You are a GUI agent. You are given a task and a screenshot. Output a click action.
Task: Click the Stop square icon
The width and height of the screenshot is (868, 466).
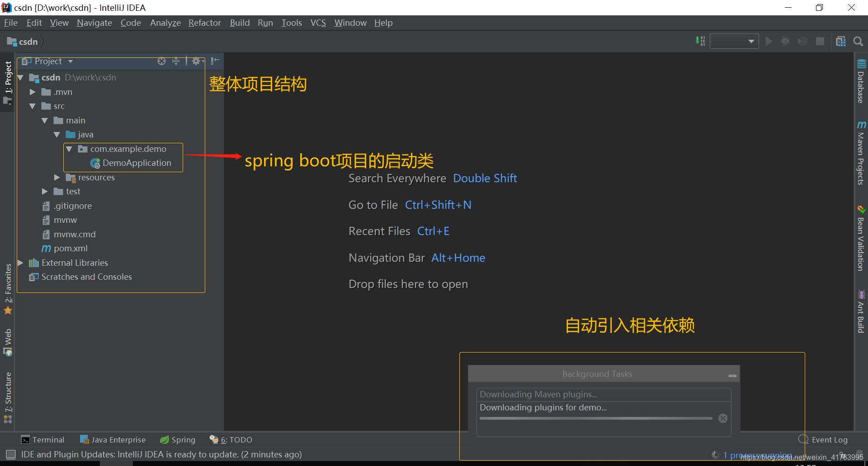820,41
